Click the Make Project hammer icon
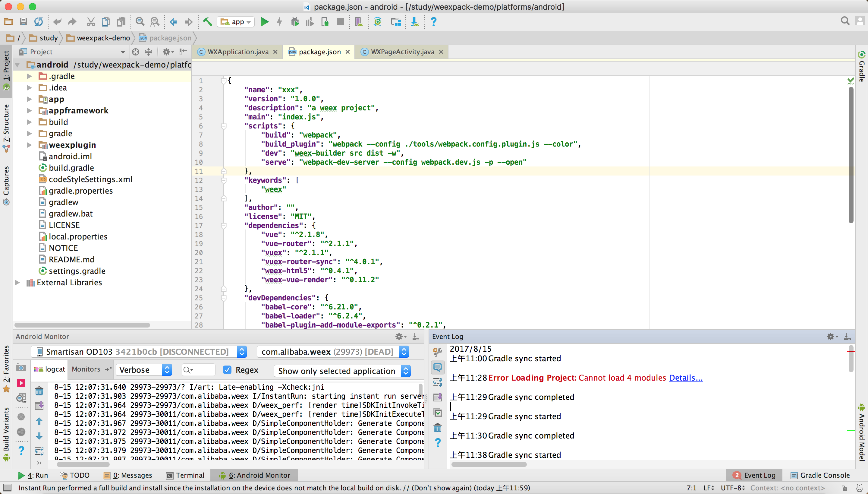The width and height of the screenshot is (868, 494). 207,22
